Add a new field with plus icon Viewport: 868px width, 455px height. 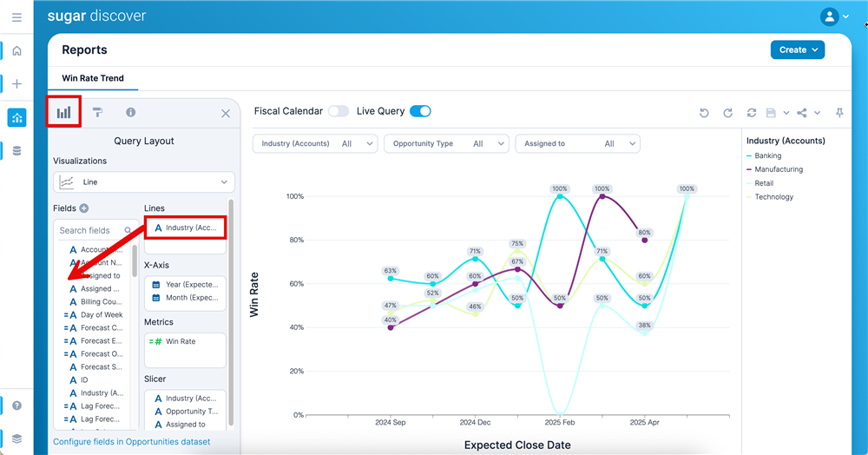pos(84,208)
